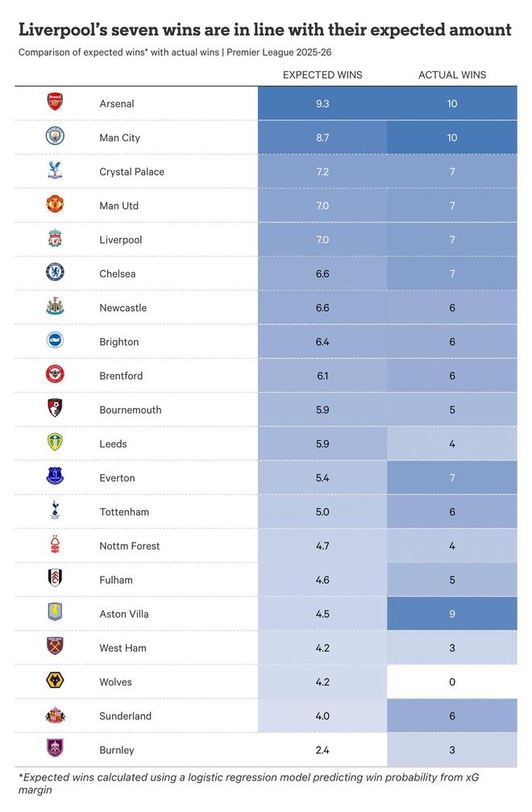Viewport: 532px width, 812px height.
Task: Select the Newcastle team name
Action: tap(123, 308)
